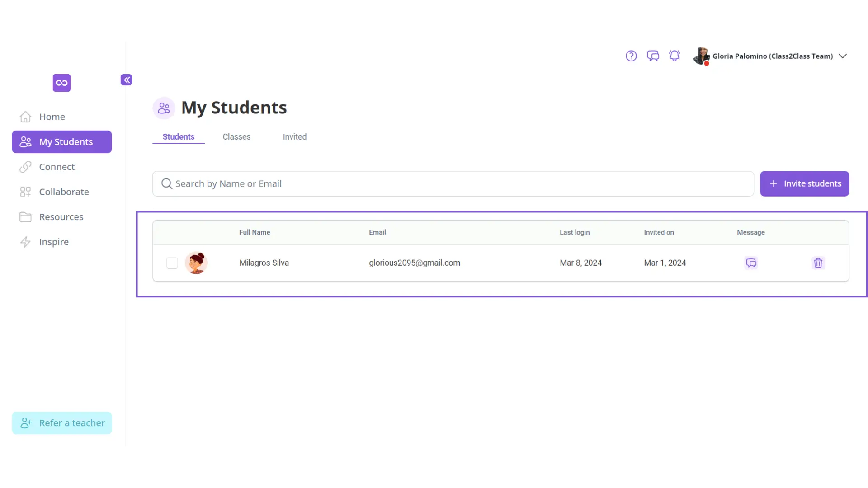Viewport: 868px width, 488px height.
Task: Open the help question mark icon
Action: coord(631,56)
